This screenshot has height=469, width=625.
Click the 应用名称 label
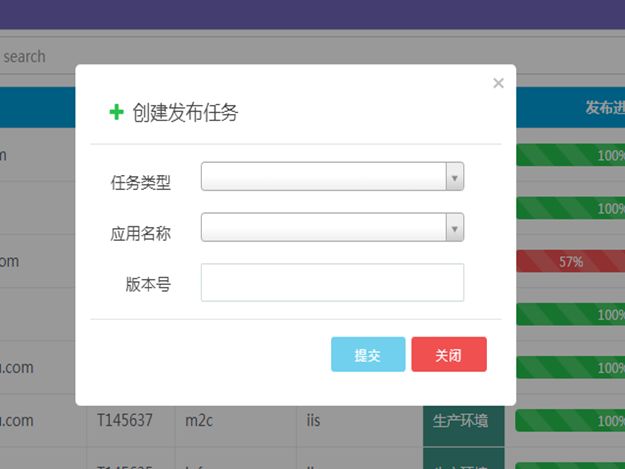pyautogui.click(x=141, y=234)
